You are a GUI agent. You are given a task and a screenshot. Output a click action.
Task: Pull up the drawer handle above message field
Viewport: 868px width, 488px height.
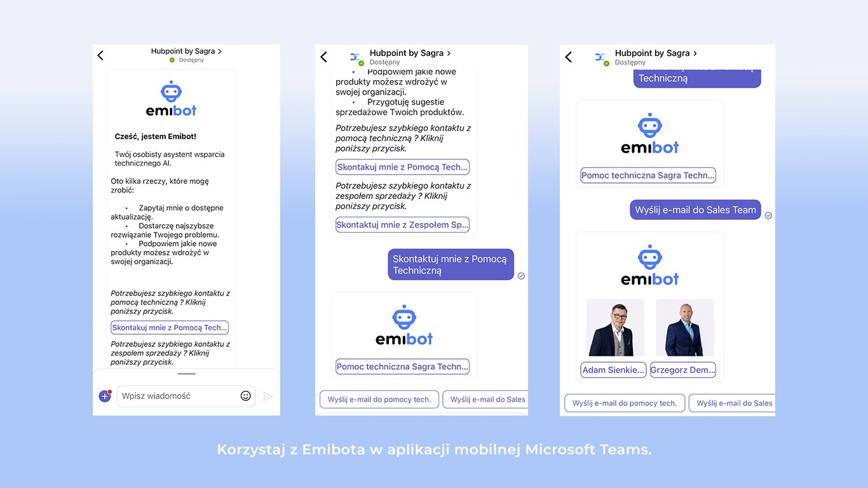(x=187, y=374)
